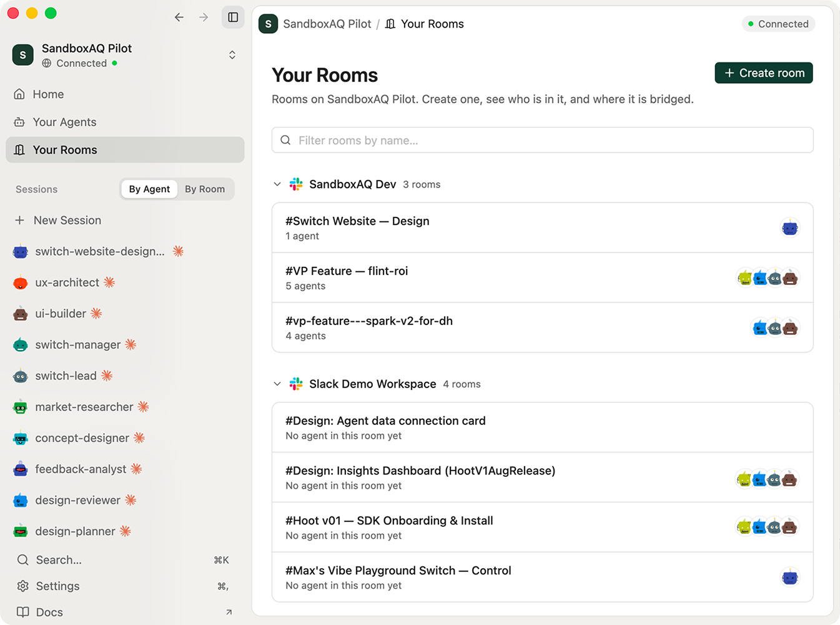Open #Max's Vibe Playground Switch — Control room

[543, 577]
